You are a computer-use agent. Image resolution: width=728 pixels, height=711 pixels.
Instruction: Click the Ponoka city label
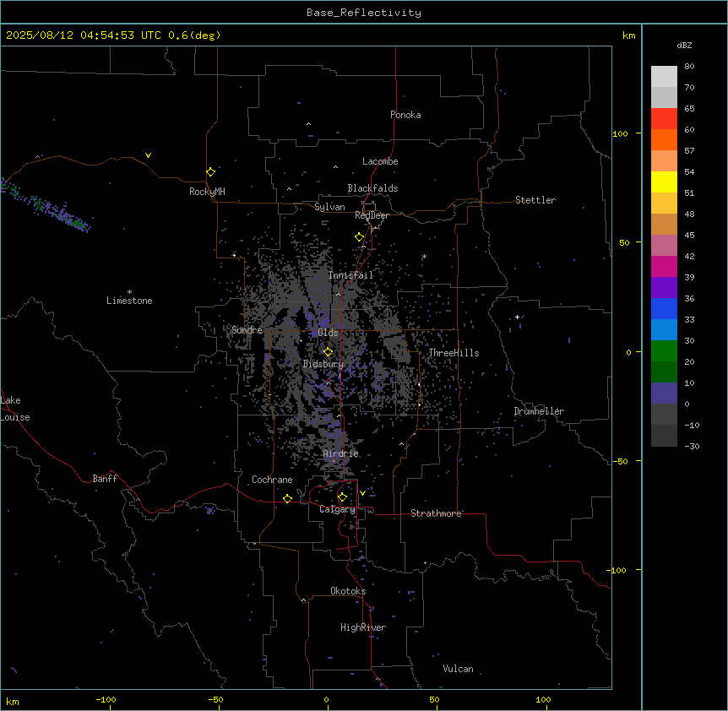click(405, 115)
